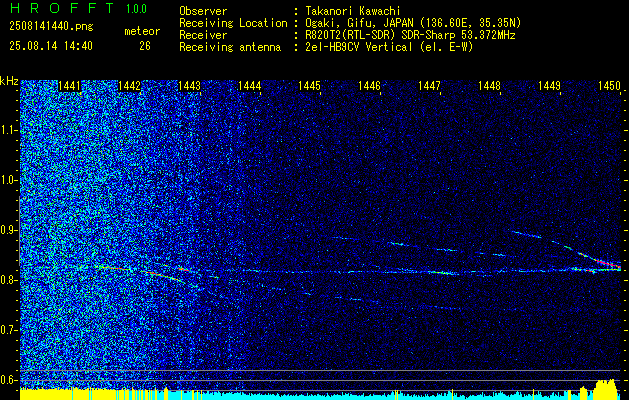Click frequency axis label 0.6

[x=8, y=380]
